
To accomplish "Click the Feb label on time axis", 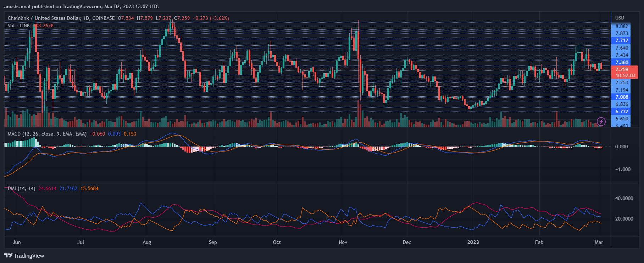I will (539, 242).
